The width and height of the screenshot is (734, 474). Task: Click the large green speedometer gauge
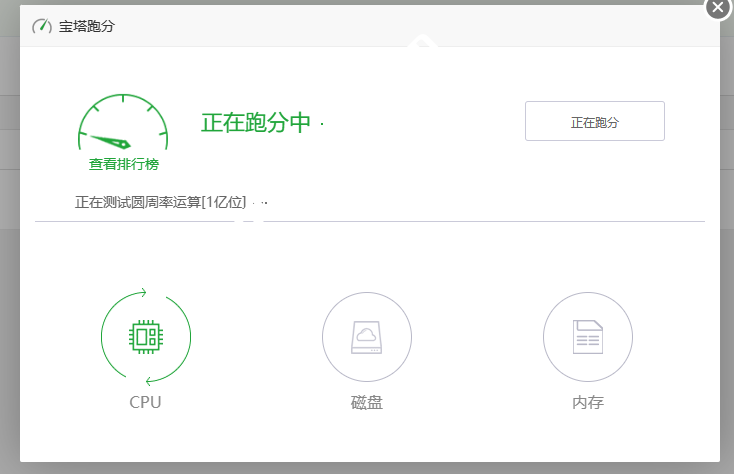pos(123,125)
